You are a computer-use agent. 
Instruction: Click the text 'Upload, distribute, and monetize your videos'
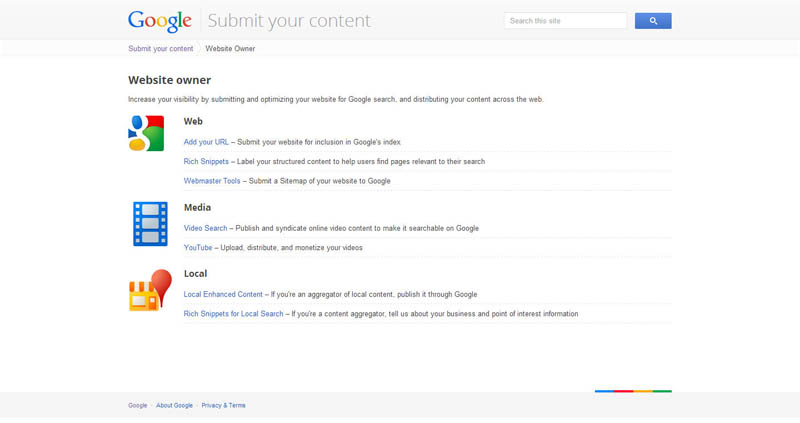click(291, 248)
